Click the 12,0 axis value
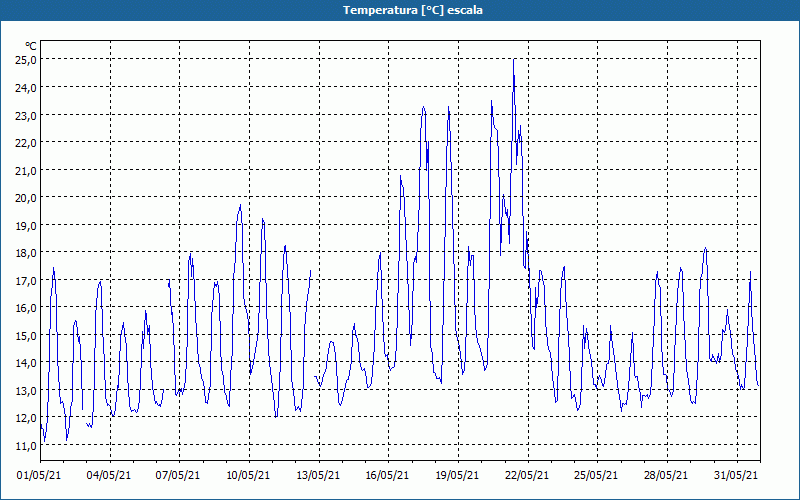Screen dimensions: 800x500 (x=26, y=418)
